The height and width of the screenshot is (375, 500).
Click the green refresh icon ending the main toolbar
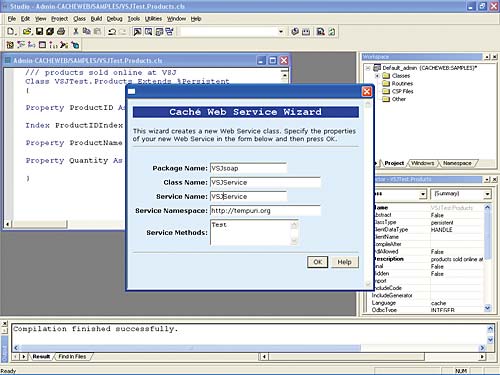[x=332, y=32]
